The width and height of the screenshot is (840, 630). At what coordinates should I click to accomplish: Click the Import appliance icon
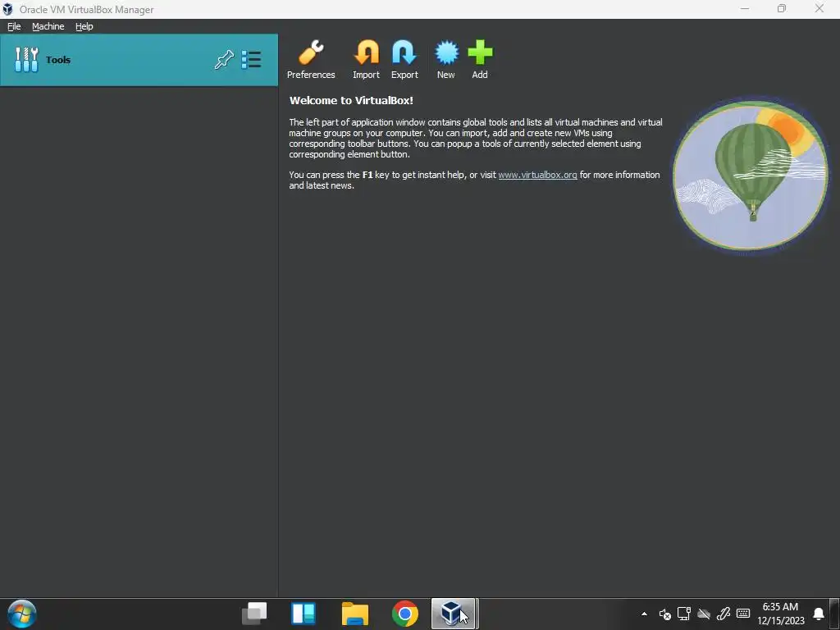click(366, 59)
